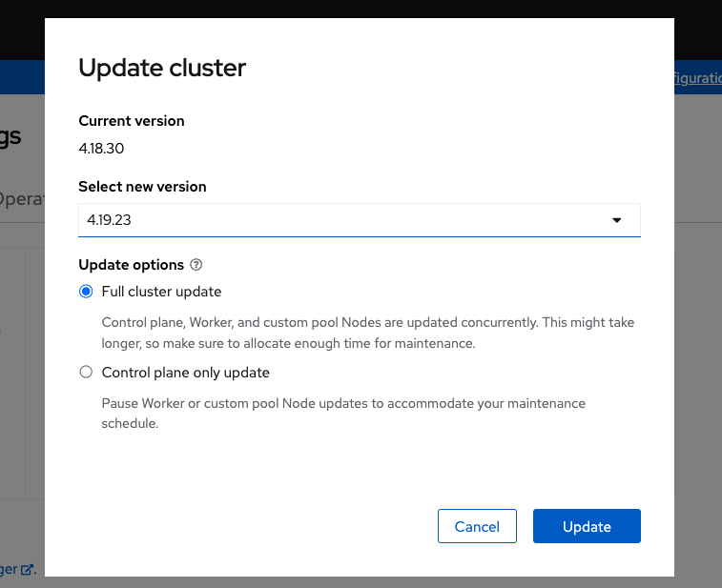The width and height of the screenshot is (722, 588).
Task: Click the Cancel button
Action: pos(477,526)
